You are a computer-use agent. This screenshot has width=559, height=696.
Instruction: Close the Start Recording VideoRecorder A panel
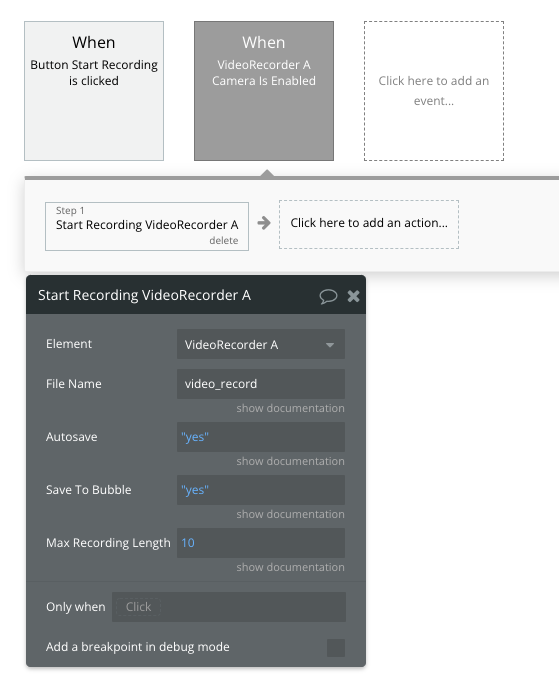pos(353,296)
